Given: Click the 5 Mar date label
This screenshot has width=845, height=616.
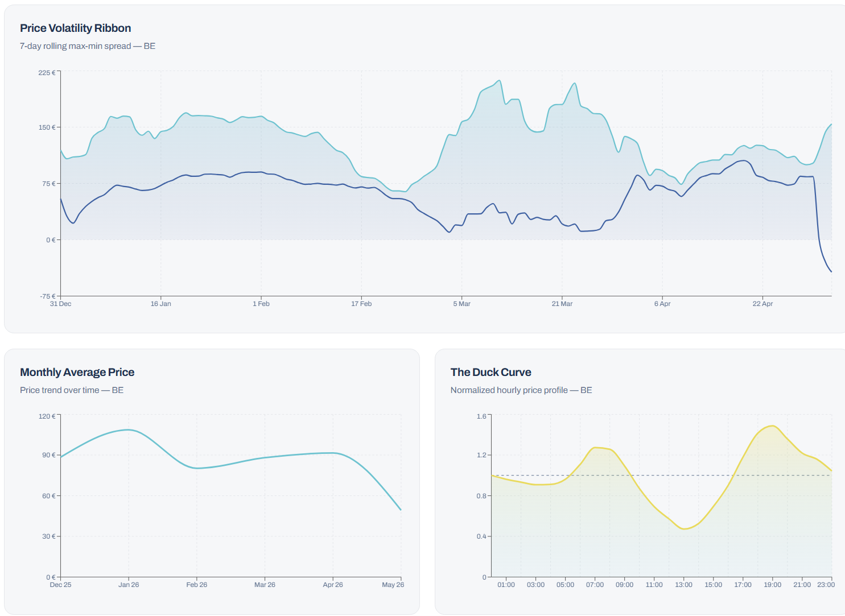Looking at the screenshot, I should click(x=461, y=304).
